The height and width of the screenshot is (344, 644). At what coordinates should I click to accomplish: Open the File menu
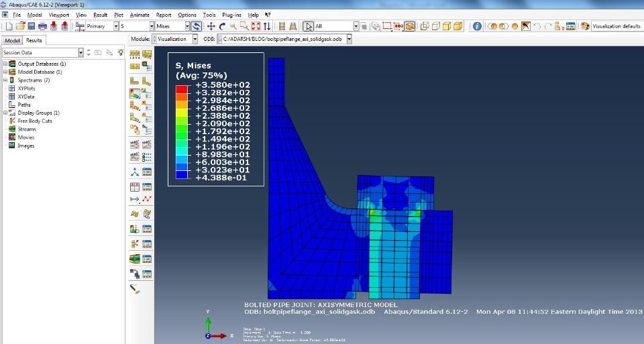(x=16, y=15)
